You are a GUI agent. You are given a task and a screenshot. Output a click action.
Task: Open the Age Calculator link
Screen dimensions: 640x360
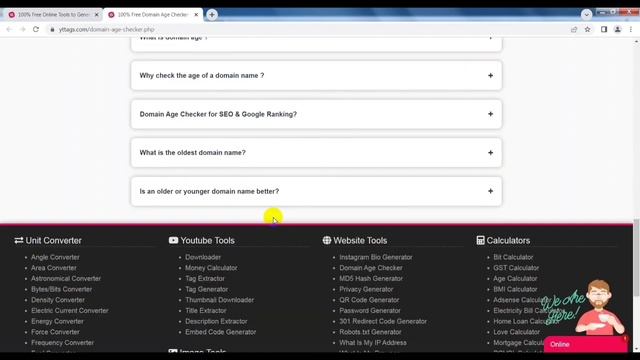pyautogui.click(x=515, y=278)
